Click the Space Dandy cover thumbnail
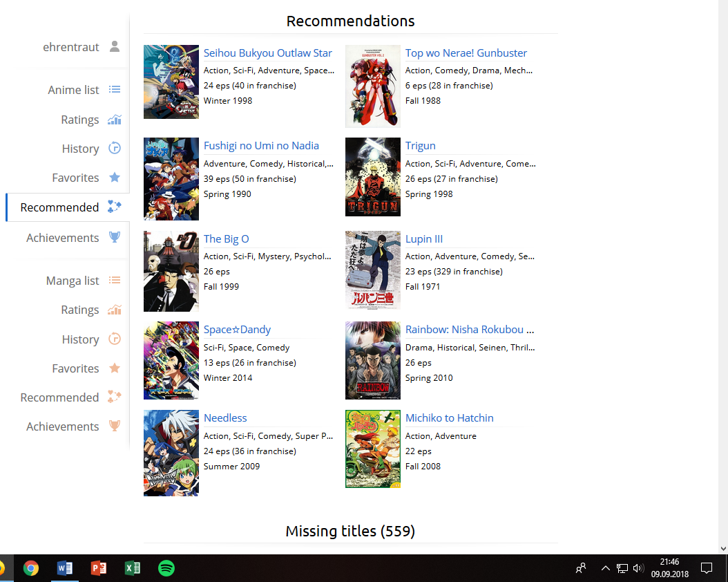The image size is (728, 582). pyautogui.click(x=171, y=360)
